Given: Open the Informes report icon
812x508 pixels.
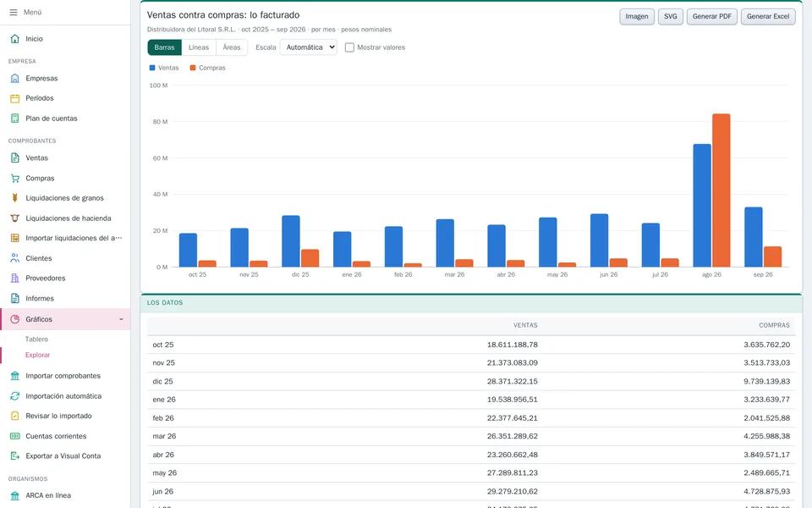Looking at the screenshot, I should tap(15, 299).
